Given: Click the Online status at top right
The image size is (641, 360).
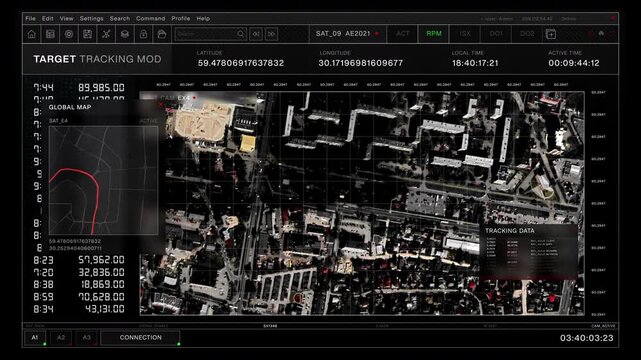Looking at the screenshot, I should 569,19.
